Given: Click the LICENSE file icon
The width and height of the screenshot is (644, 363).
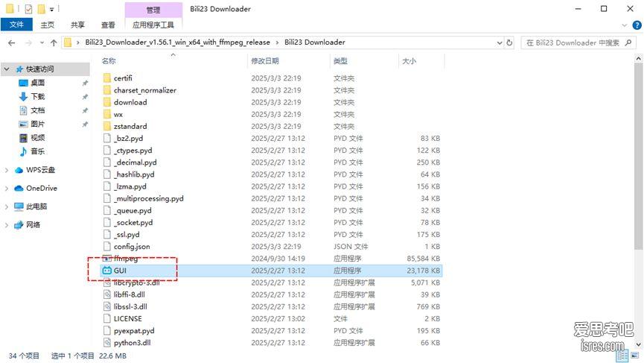Looking at the screenshot, I should coord(107,318).
